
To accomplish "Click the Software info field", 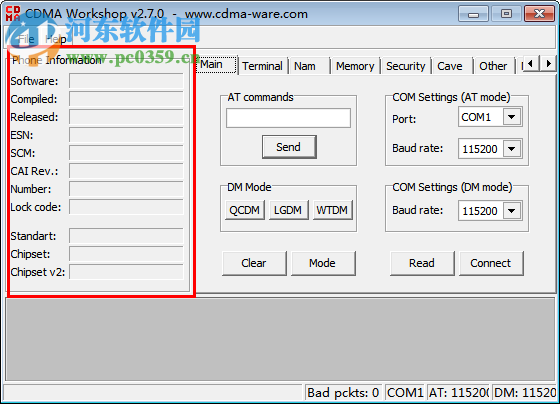I will [126, 81].
